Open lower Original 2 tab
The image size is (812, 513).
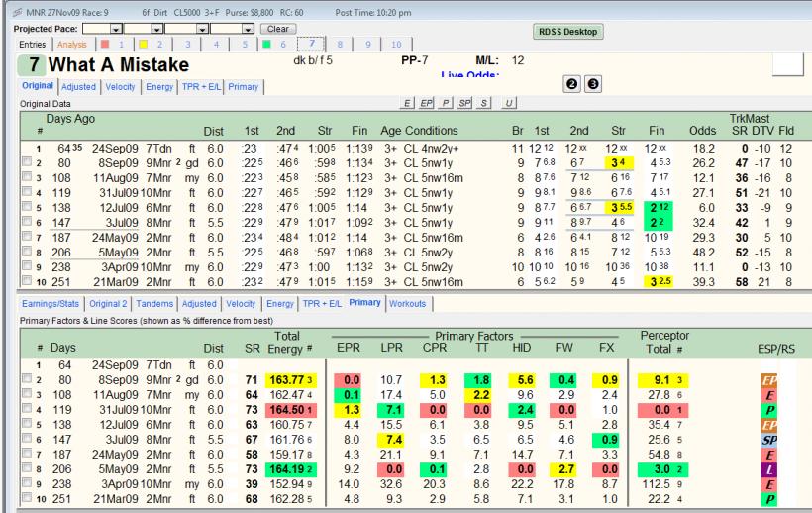108,304
